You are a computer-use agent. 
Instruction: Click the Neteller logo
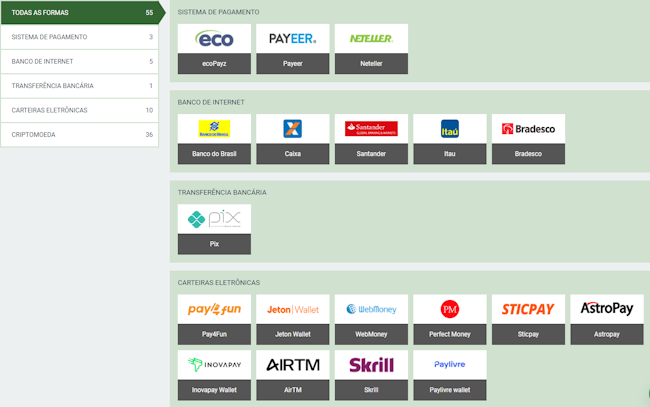371,39
